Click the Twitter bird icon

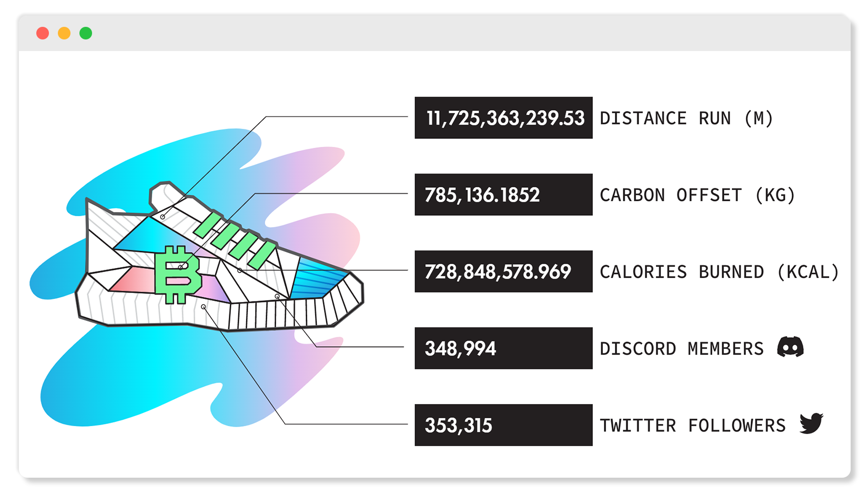pos(811,424)
